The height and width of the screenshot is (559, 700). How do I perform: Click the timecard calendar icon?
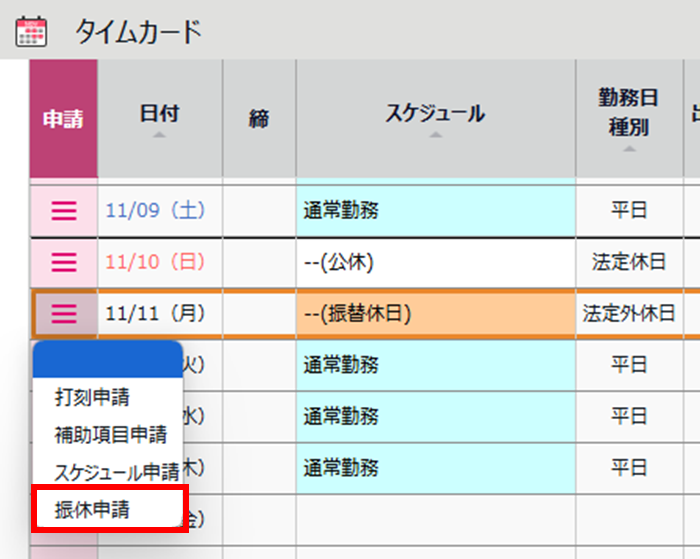tap(32, 31)
